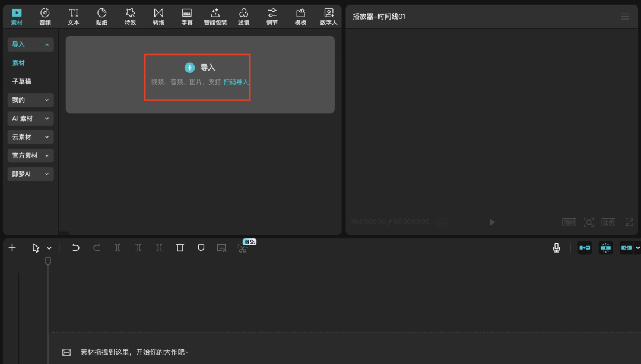The width and height of the screenshot is (641, 364).
Task: Open the 音频 audio tab
Action: (45, 17)
